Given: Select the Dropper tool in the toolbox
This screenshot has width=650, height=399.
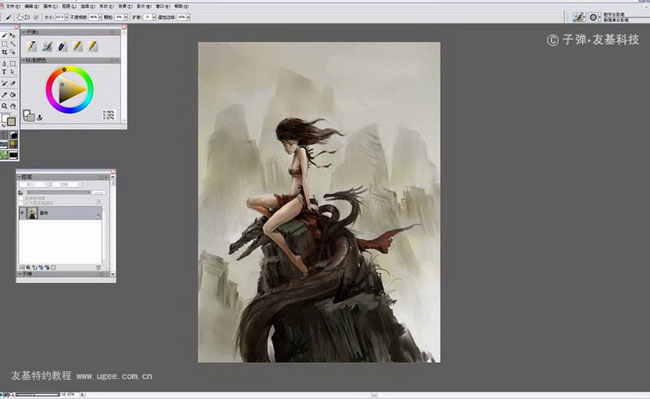Looking at the screenshot, I should 4,95.
